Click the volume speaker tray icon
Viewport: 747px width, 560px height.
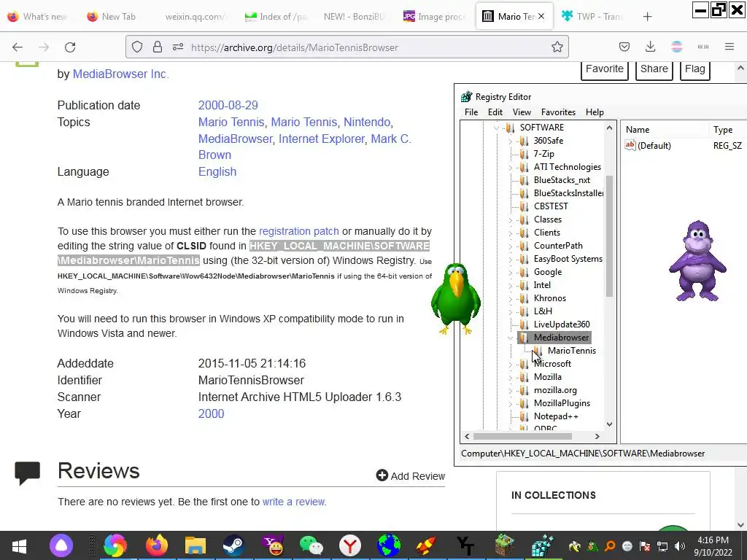click(x=680, y=545)
